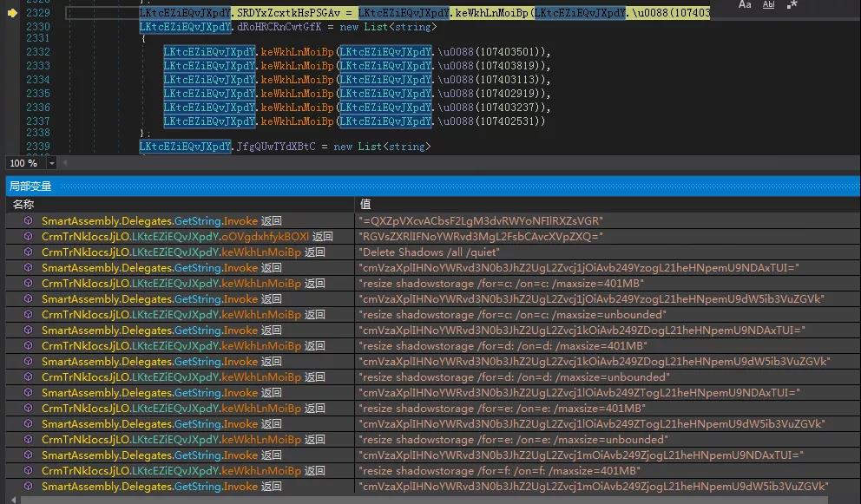The width and height of the screenshot is (861, 504).
Task: Click the icon of the first GetString.Invoke row
Action: click(x=29, y=221)
